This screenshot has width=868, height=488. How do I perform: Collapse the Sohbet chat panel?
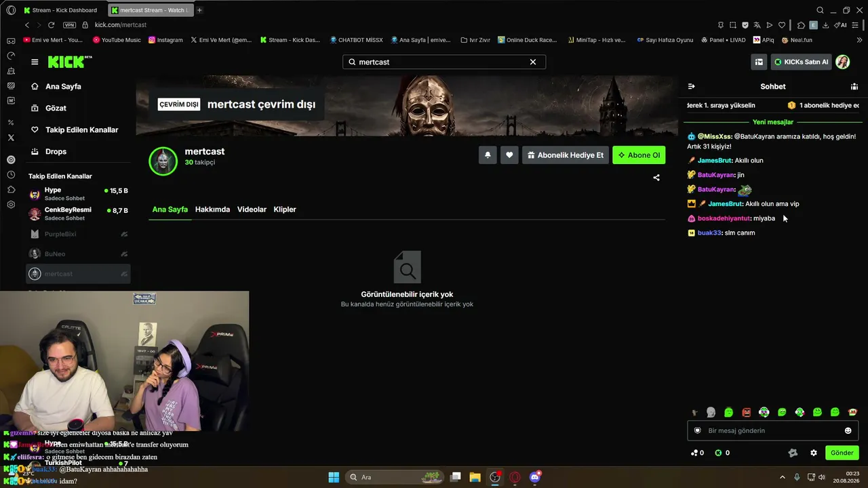692,87
